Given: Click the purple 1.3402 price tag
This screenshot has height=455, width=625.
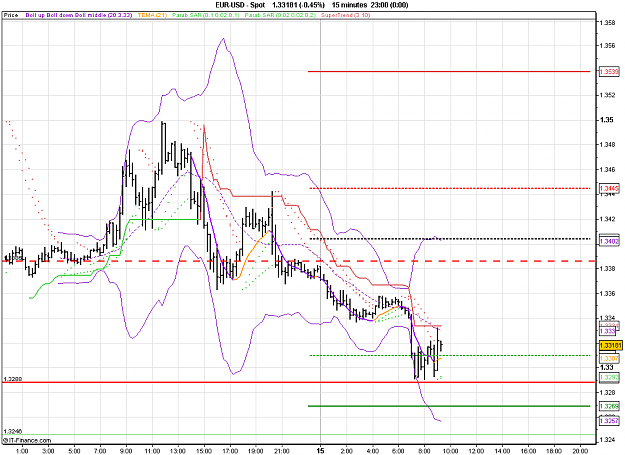Looking at the screenshot, I should coord(609,241).
